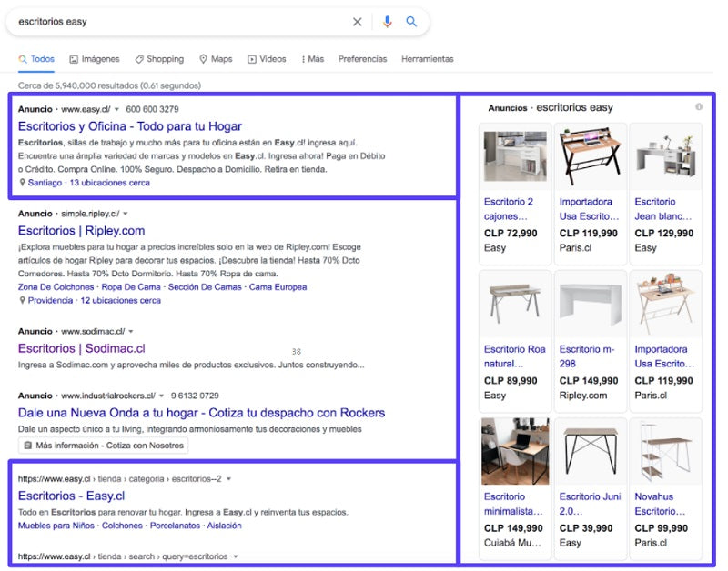
Task: Click the phone number 600 600 3279
Action: pyautogui.click(x=152, y=109)
